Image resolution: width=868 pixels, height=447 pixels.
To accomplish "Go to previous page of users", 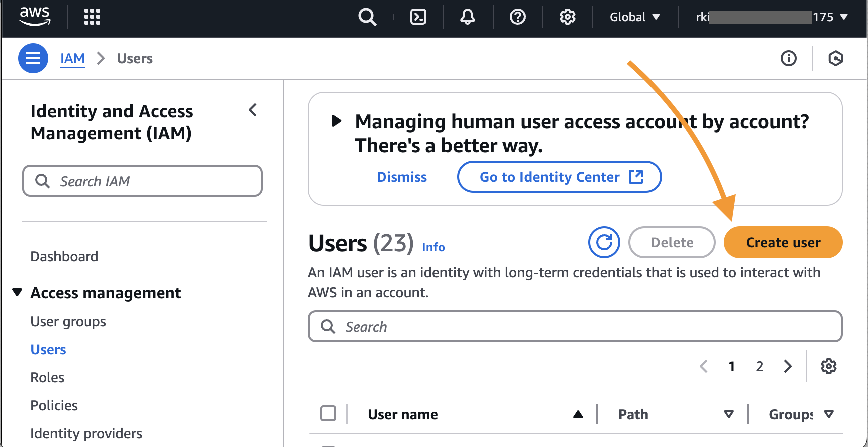I will point(704,366).
